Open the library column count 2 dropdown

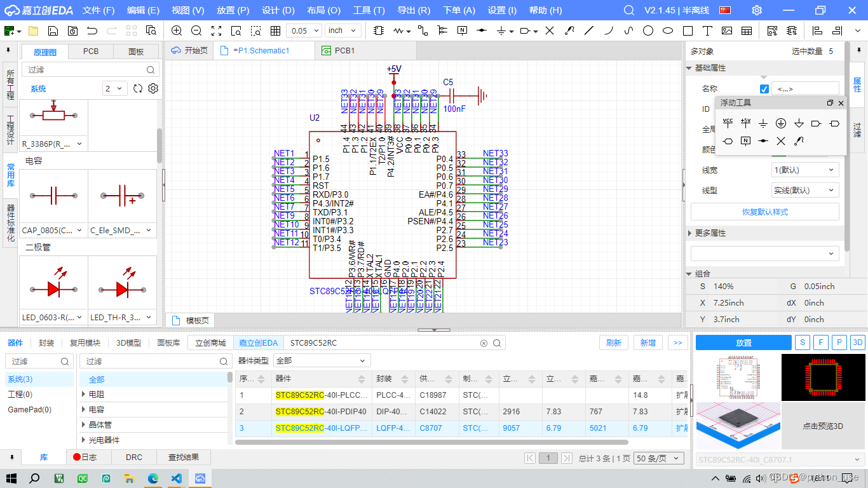115,88
